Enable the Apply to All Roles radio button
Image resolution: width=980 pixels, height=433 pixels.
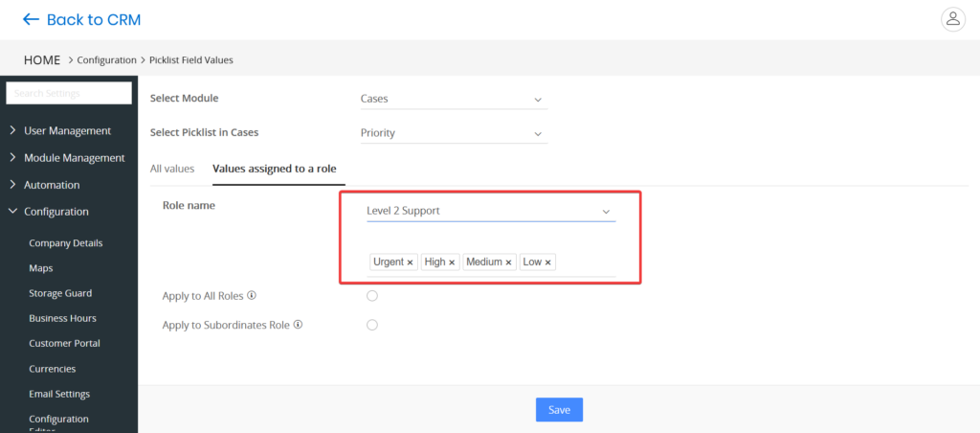click(x=372, y=296)
